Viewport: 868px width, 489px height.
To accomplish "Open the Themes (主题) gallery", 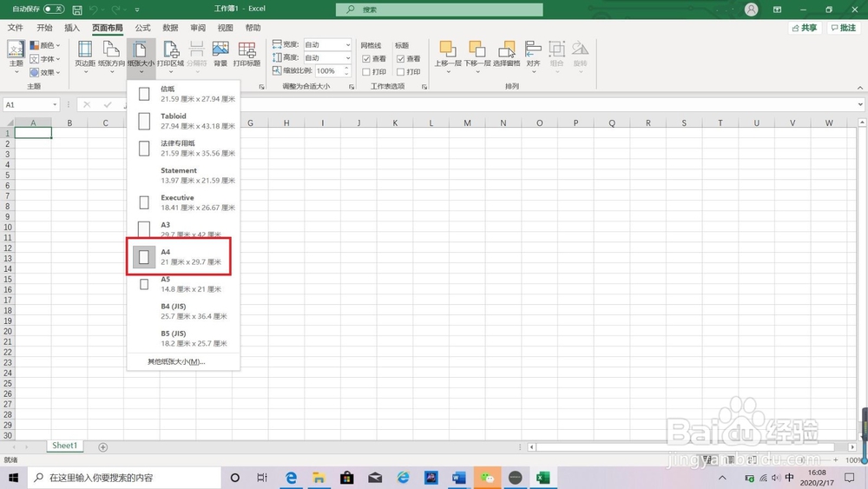I will click(x=16, y=57).
